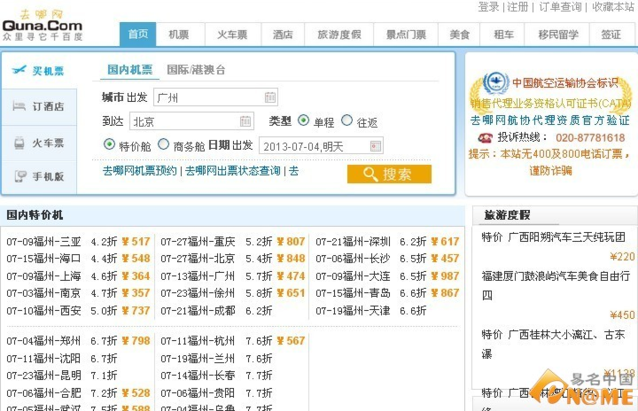Viewport: 638px width, 411px height.
Task: Click price ¥517 for 福州-三亚
Action: [x=136, y=242]
